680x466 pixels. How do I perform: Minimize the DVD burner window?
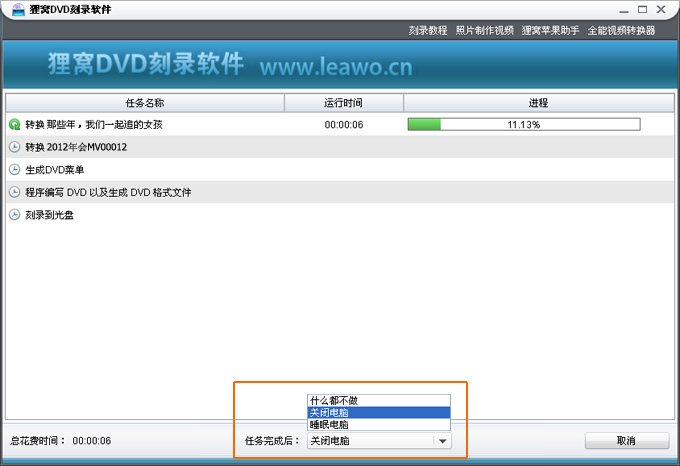624,10
